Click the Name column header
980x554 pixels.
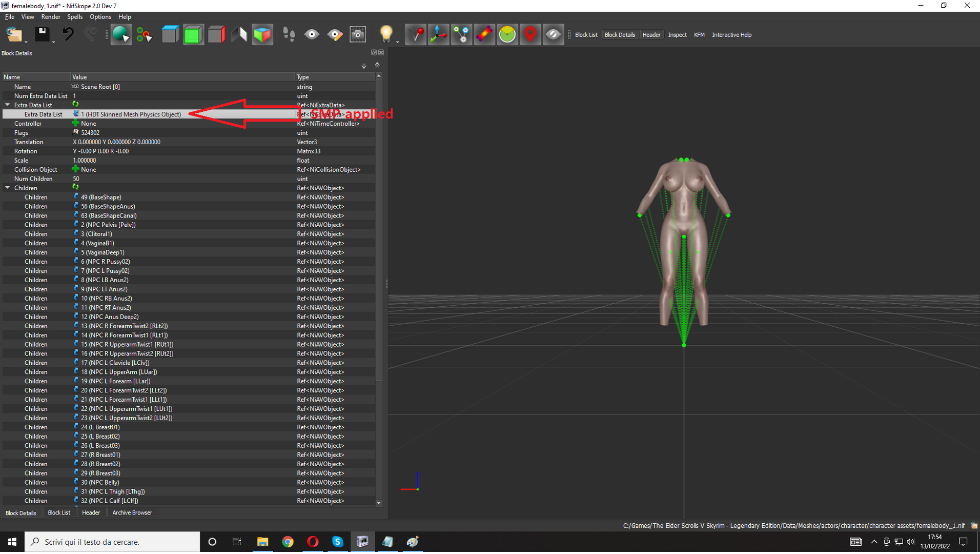tap(36, 77)
